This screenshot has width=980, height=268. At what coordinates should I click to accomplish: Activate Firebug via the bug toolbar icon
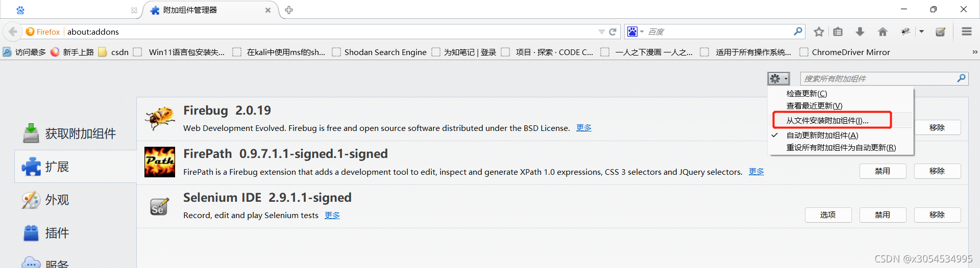(905, 32)
